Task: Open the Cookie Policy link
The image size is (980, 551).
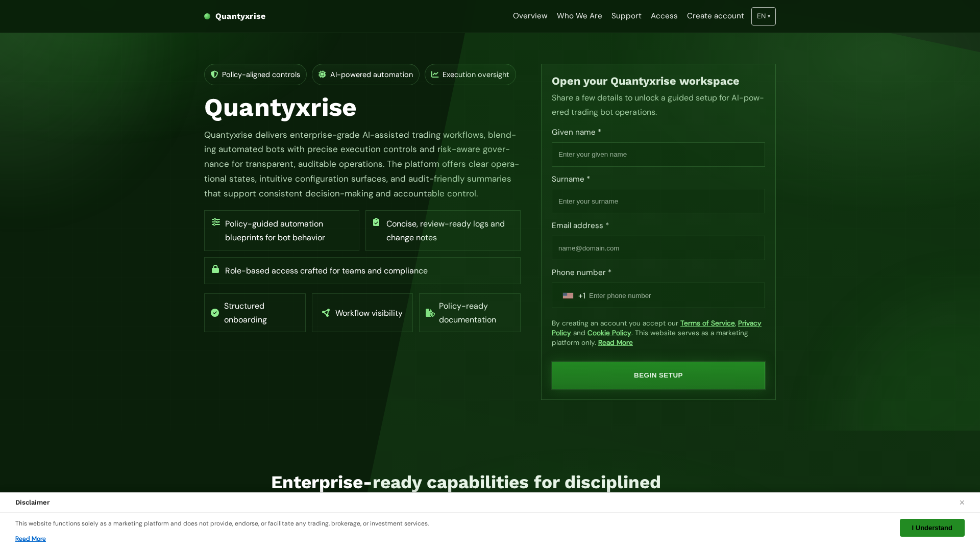Action: 609,333
